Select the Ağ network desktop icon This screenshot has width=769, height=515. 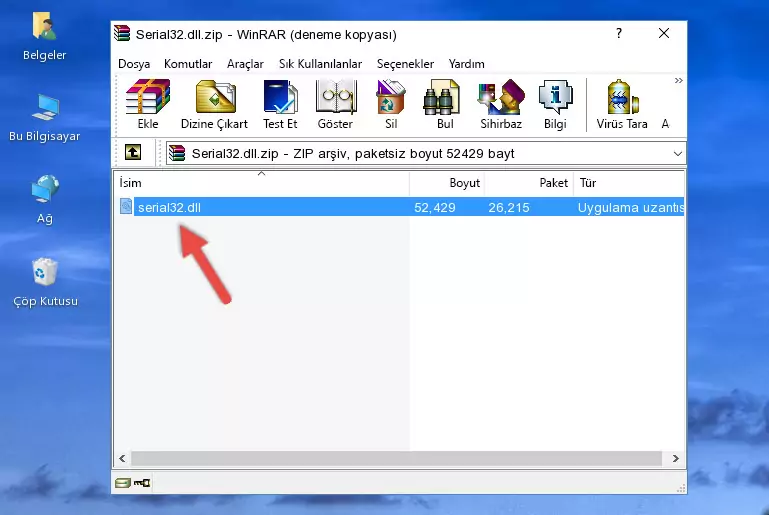pos(45,199)
